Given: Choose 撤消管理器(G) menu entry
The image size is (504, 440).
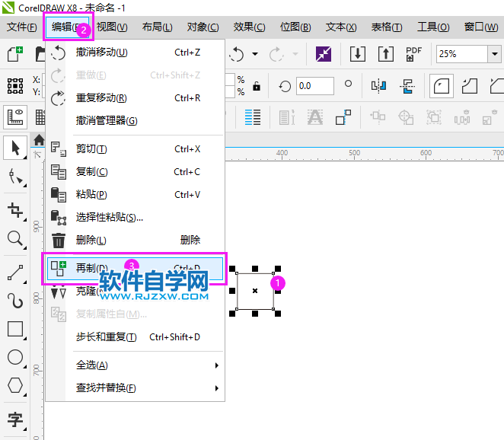Looking at the screenshot, I should (x=135, y=121).
